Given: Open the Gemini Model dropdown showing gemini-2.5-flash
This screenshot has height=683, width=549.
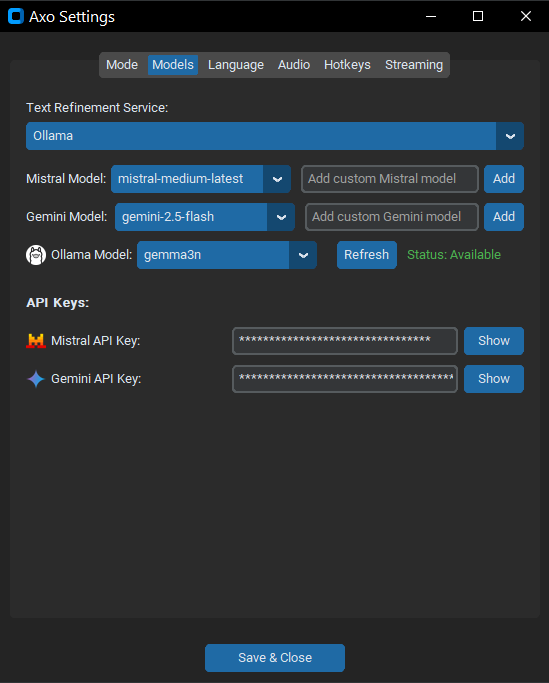Looking at the screenshot, I should point(205,217).
